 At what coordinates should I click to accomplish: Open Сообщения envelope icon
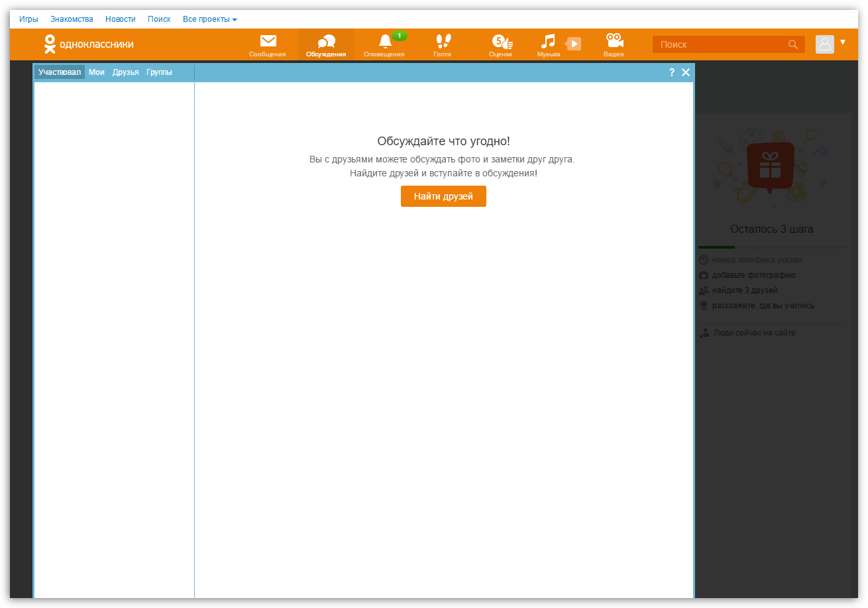[268, 42]
